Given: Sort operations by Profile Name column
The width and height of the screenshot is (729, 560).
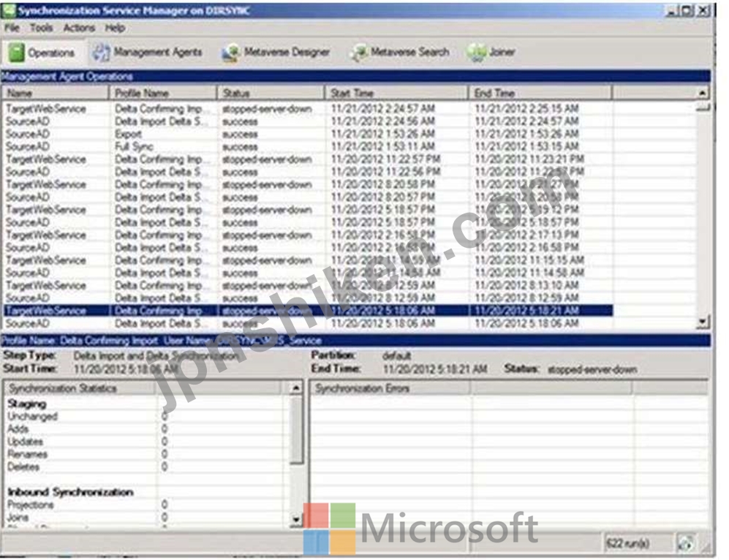Looking at the screenshot, I should coord(163,93).
